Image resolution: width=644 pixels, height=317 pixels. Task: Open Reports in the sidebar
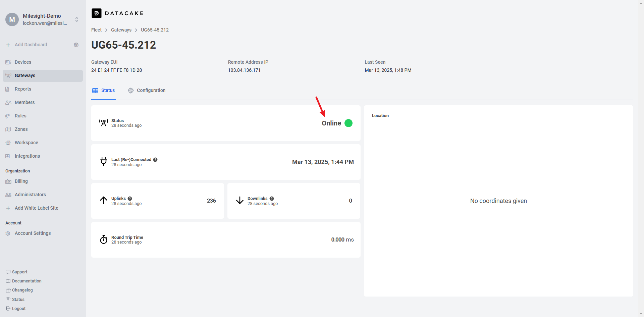point(43,89)
